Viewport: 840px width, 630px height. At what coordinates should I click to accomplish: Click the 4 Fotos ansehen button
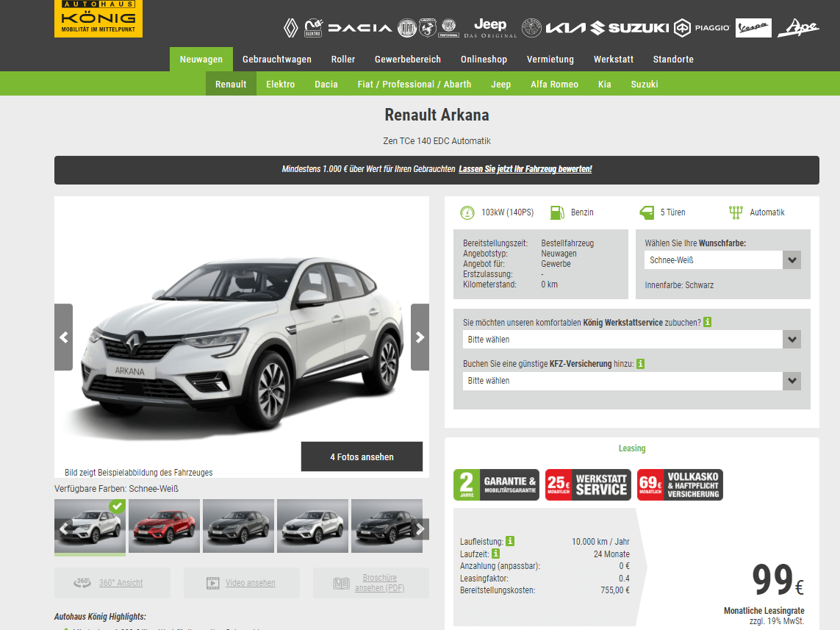tap(362, 457)
